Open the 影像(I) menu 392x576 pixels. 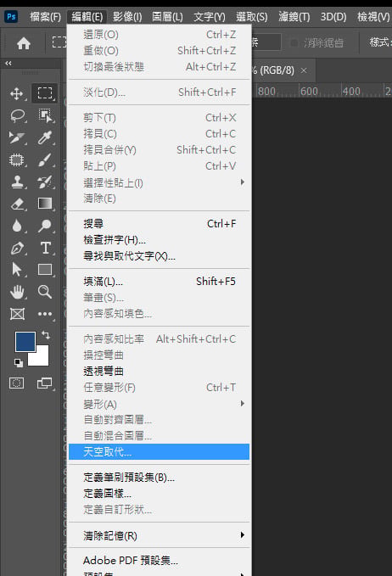[x=127, y=17]
